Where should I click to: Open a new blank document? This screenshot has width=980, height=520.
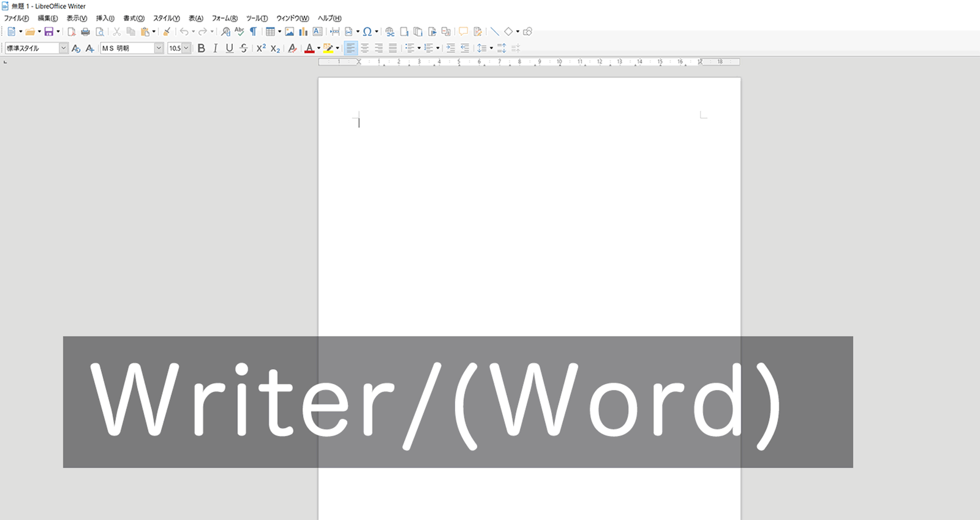click(x=12, y=31)
